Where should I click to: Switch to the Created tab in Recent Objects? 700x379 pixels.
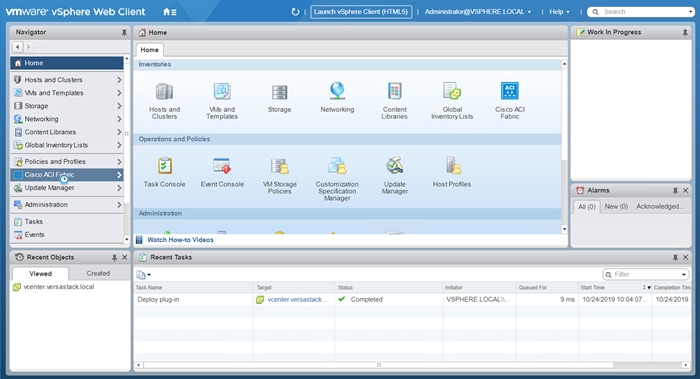[98, 274]
